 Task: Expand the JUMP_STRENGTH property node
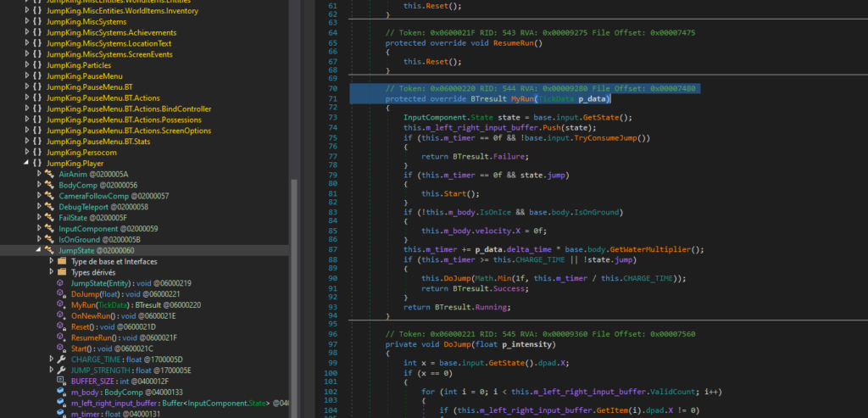[52, 371]
